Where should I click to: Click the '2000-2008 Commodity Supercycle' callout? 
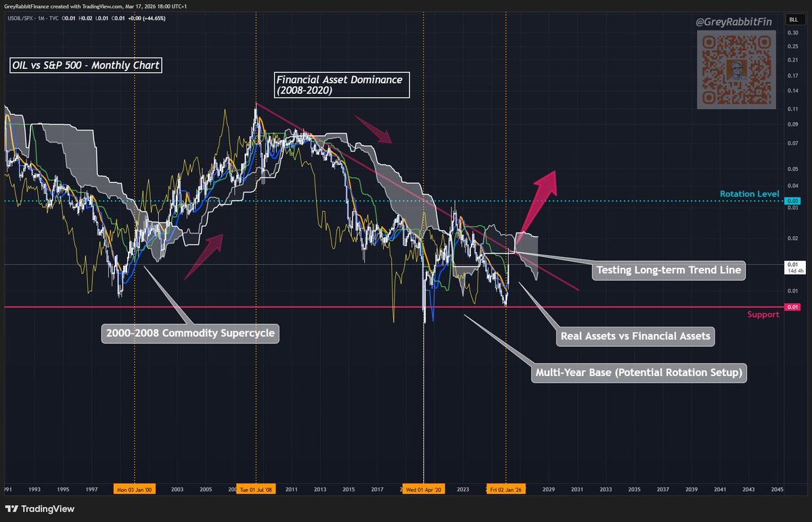point(190,333)
